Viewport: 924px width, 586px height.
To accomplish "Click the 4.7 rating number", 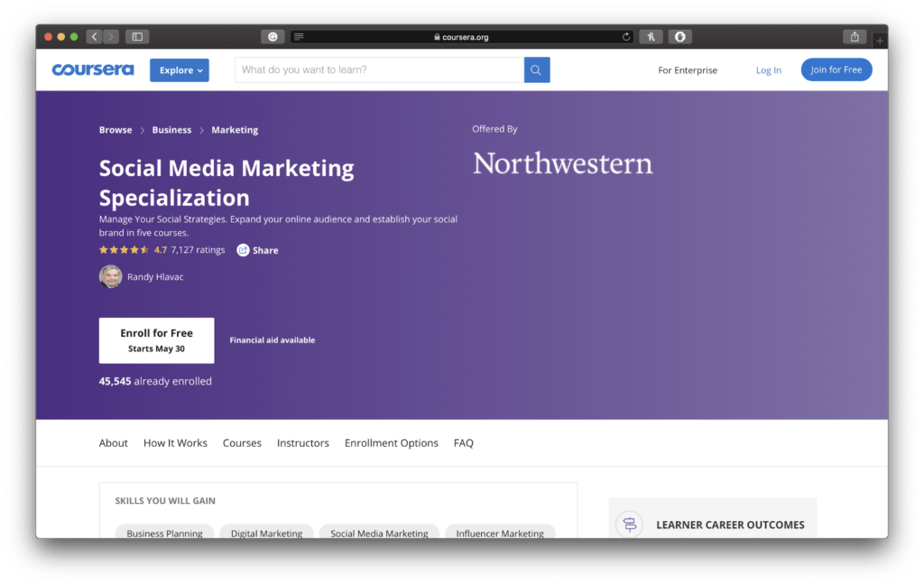I will [161, 250].
